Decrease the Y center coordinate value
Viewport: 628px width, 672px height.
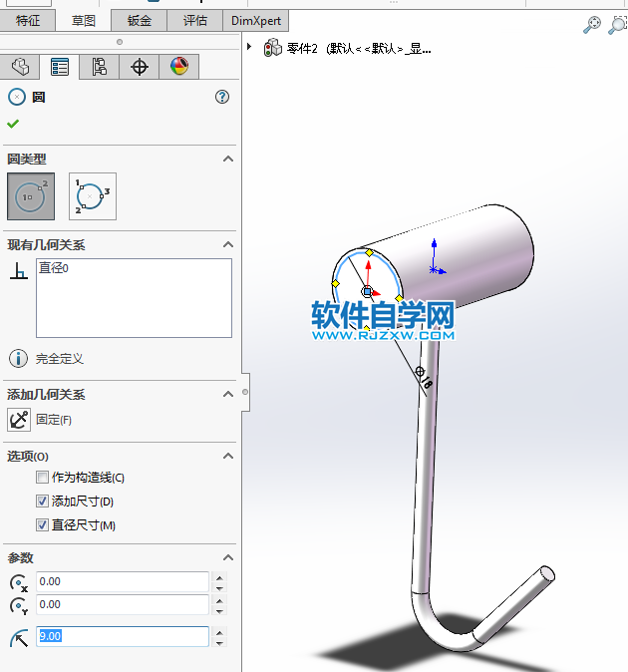219,611
